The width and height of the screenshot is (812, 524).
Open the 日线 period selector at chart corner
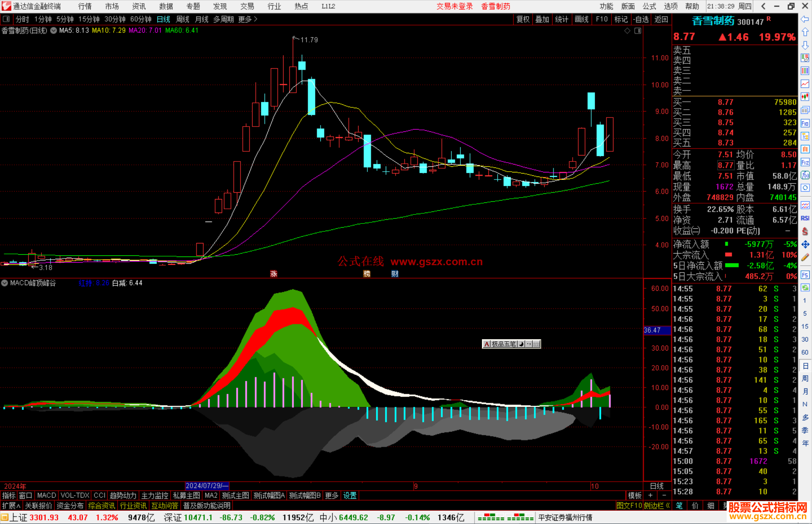point(657,486)
